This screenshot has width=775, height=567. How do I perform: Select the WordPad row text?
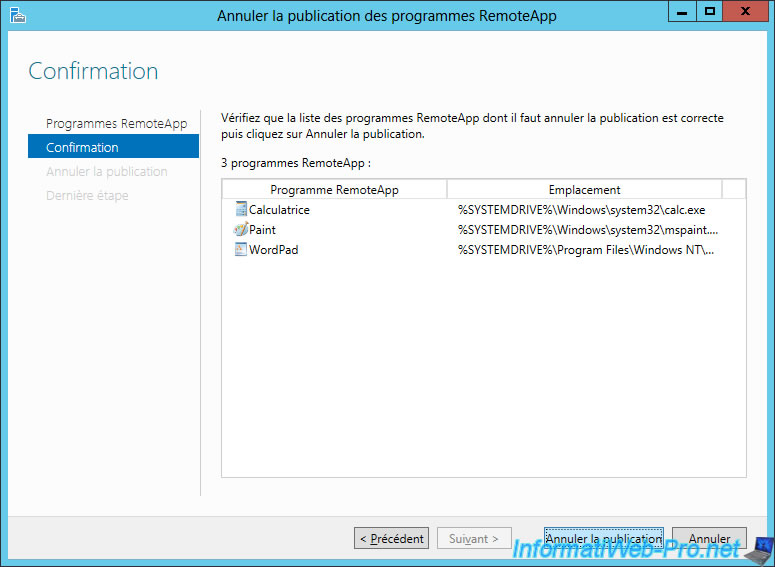[x=274, y=250]
